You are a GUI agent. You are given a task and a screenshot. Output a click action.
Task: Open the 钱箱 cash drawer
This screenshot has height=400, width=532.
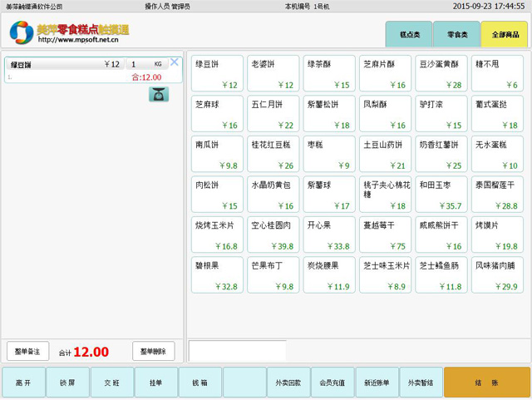[199, 383]
